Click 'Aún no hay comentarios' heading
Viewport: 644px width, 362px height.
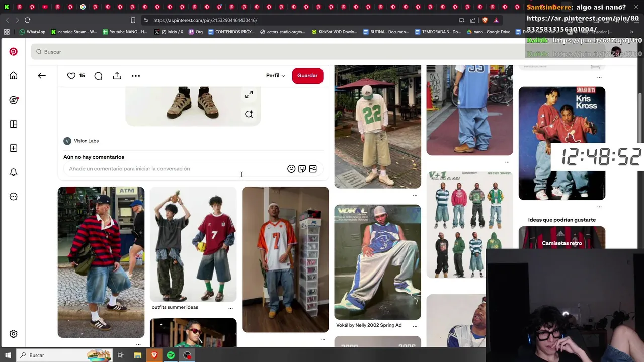(x=94, y=157)
